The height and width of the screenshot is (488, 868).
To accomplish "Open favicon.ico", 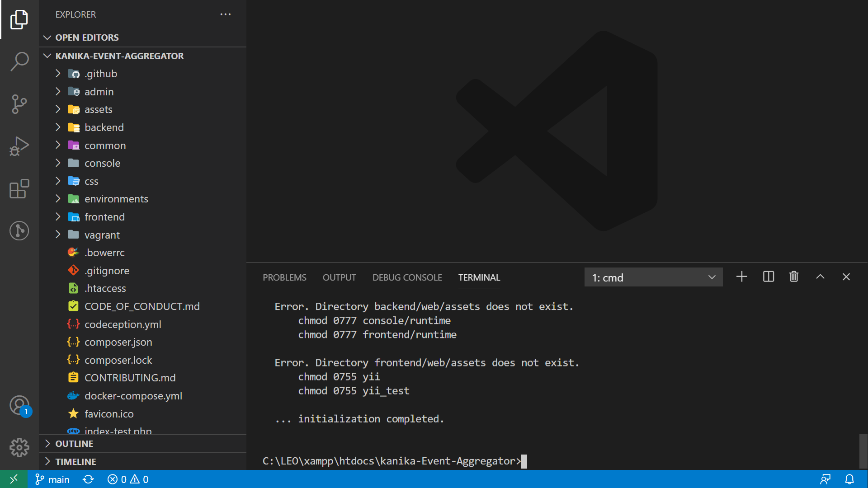I will click(142, 414).
